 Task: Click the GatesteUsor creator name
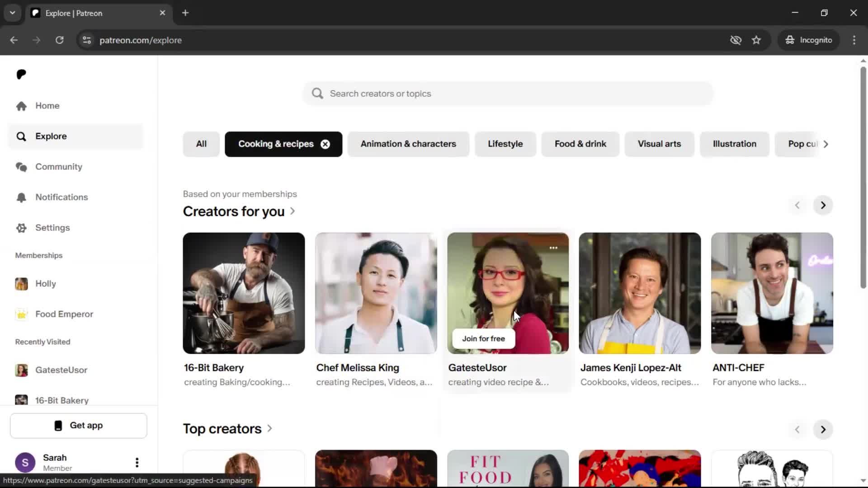tap(477, 368)
